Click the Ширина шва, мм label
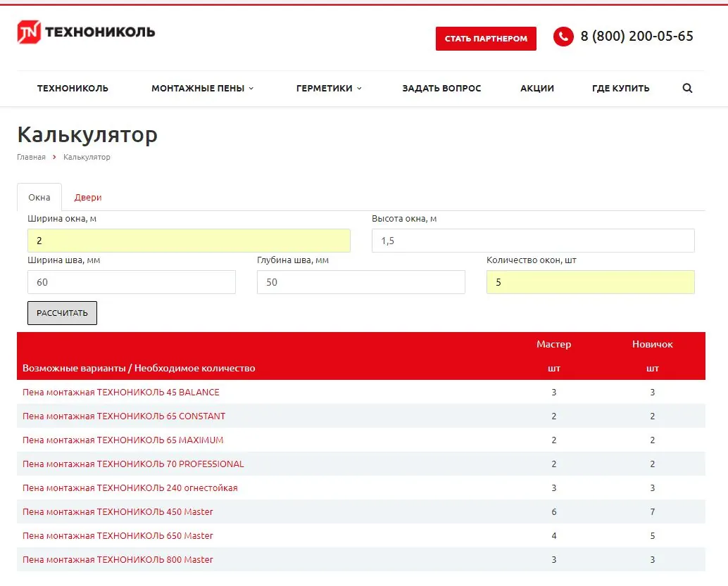Image resolution: width=728 pixels, height=586 pixels. [63, 260]
